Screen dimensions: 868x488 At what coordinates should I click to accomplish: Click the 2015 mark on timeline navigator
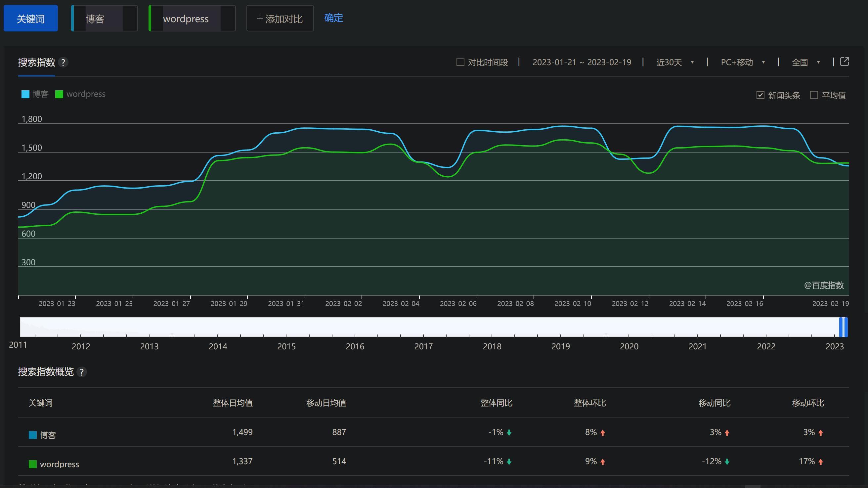pos(286,346)
